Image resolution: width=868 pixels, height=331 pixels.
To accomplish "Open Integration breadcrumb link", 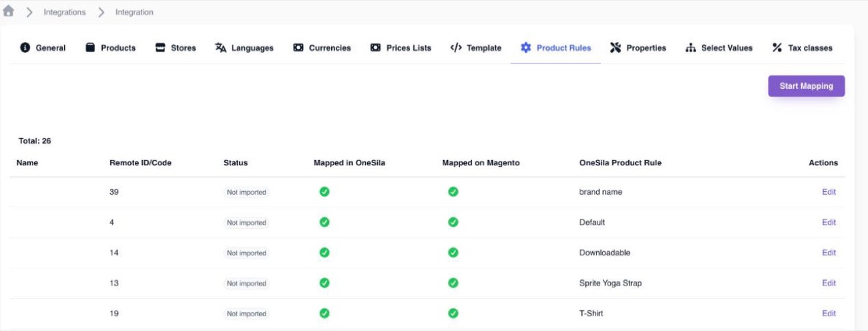I will point(134,12).
